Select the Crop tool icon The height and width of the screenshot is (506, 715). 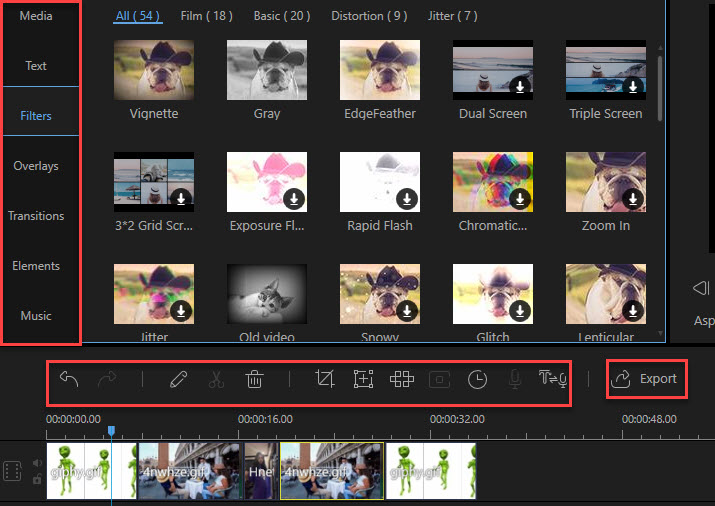pos(324,379)
